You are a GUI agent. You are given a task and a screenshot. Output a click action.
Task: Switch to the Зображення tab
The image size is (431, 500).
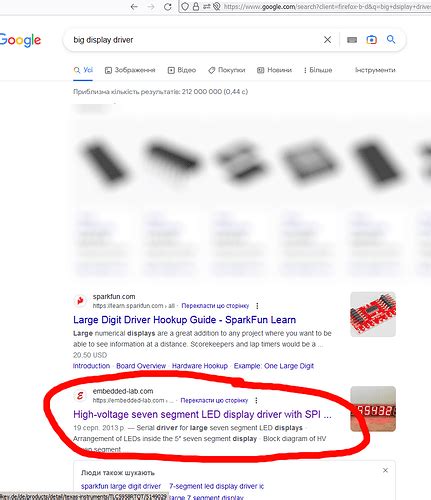pyautogui.click(x=130, y=70)
